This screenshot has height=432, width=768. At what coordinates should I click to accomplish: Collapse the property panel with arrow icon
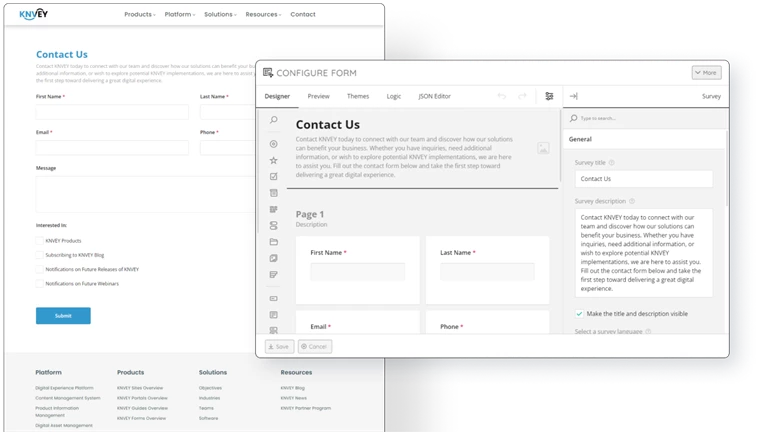(574, 97)
